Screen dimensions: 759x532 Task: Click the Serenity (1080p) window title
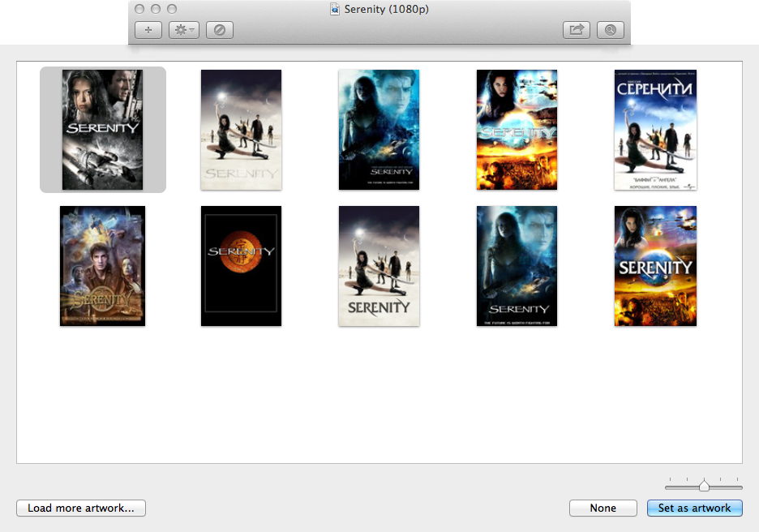[386, 9]
